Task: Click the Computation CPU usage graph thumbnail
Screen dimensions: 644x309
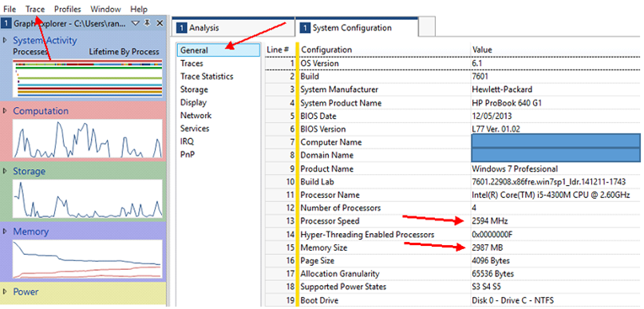Action: tap(88, 140)
